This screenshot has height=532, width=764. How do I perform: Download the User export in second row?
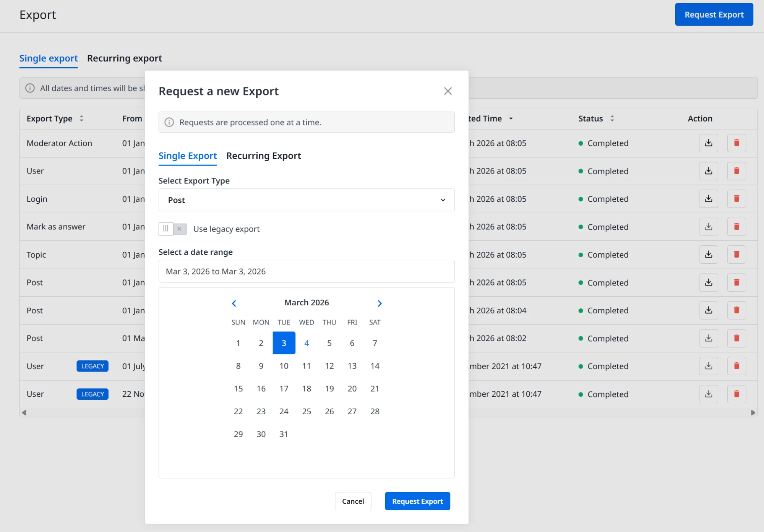click(x=708, y=171)
